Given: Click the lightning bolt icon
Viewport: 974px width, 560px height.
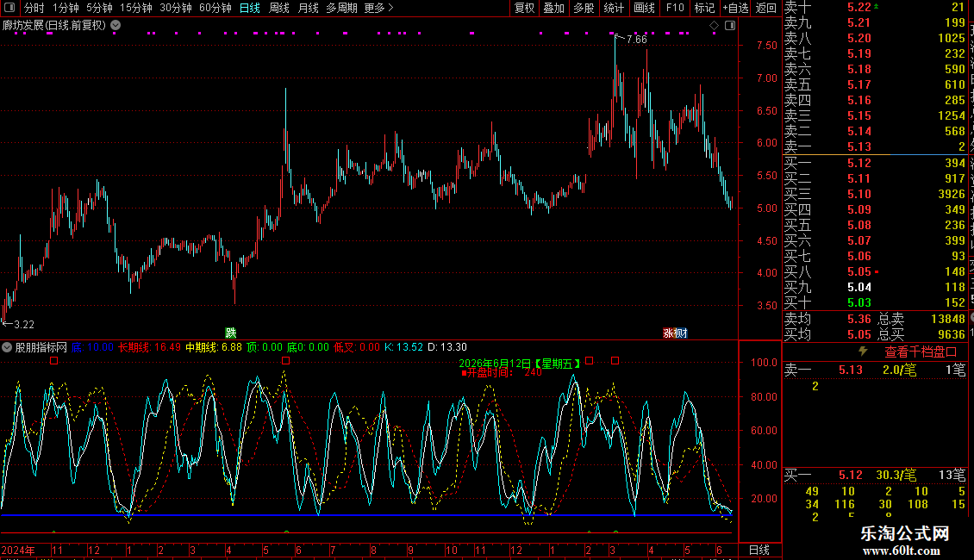Looking at the screenshot, I should (x=863, y=352).
